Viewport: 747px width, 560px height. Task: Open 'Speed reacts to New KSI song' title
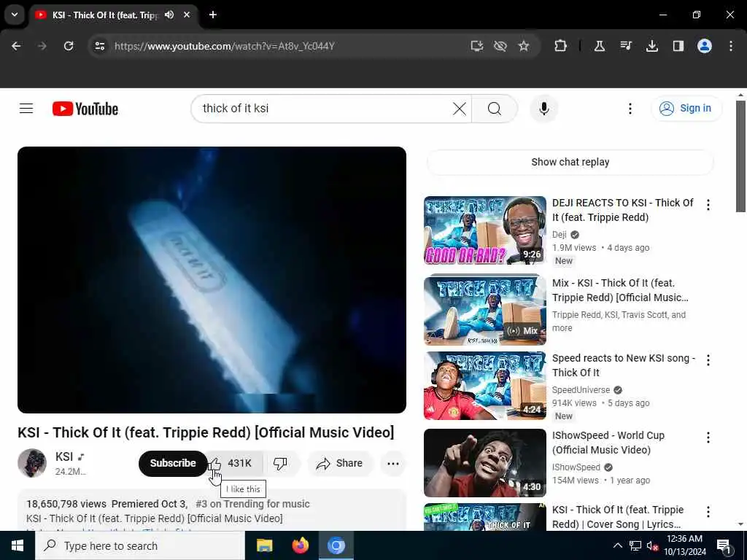pos(624,365)
